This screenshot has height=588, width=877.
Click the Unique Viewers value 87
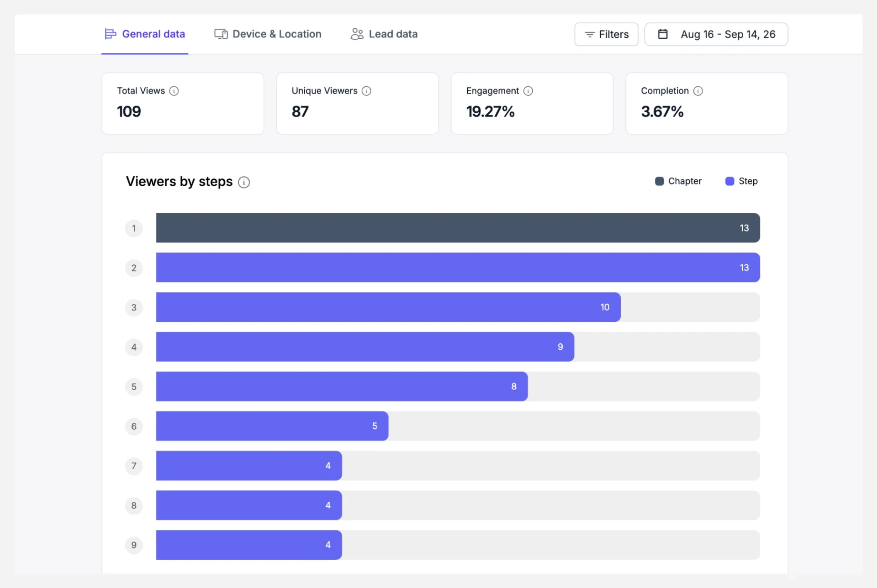click(300, 112)
